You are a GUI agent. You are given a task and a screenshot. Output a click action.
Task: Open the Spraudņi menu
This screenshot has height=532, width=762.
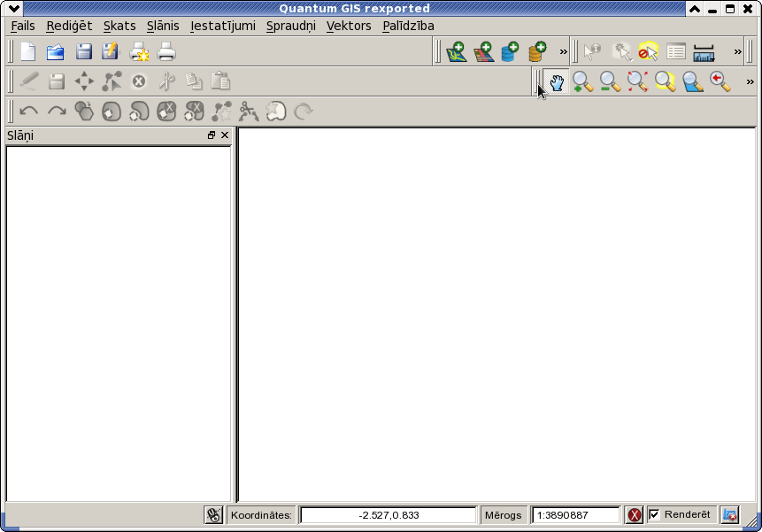pyautogui.click(x=290, y=26)
